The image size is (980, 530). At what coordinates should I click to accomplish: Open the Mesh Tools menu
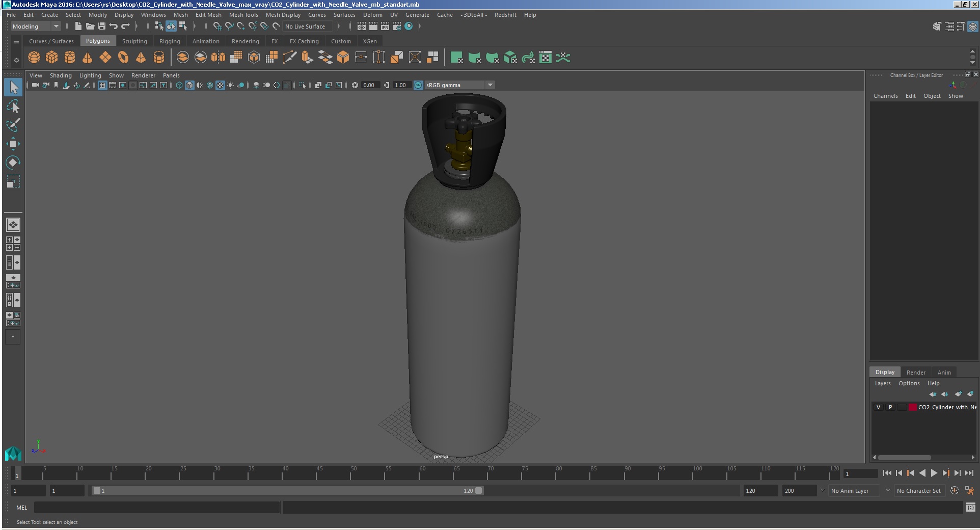point(243,15)
